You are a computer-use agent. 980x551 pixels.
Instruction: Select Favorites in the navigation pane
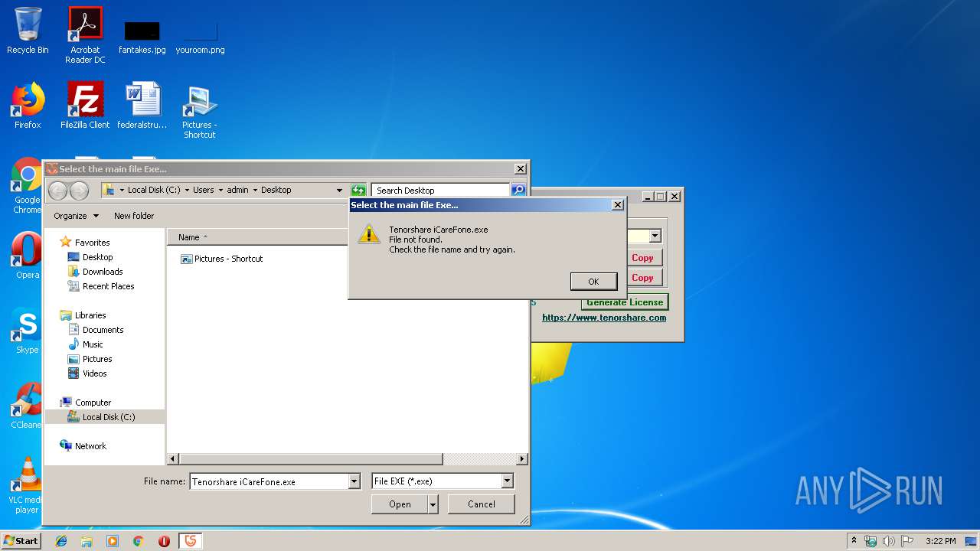92,243
